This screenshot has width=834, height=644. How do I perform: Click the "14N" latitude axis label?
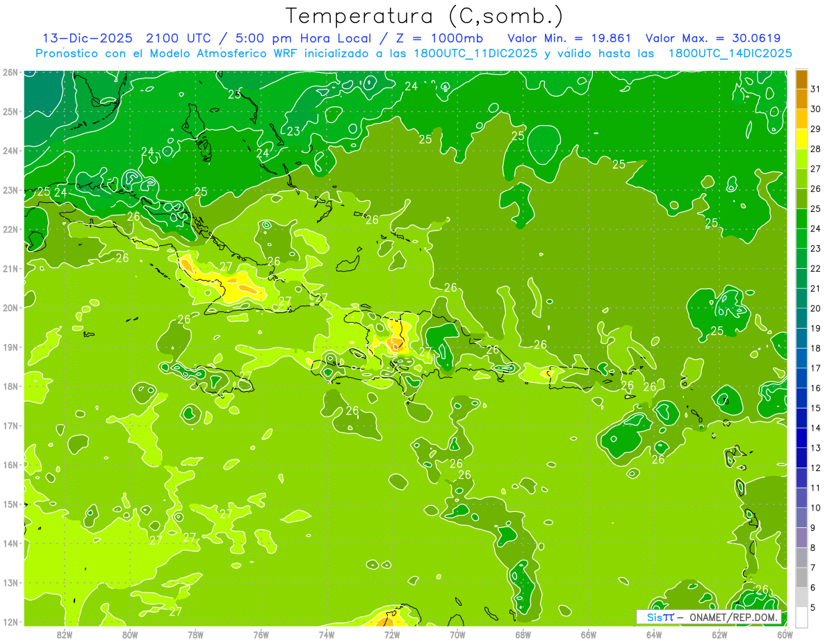click(10, 543)
